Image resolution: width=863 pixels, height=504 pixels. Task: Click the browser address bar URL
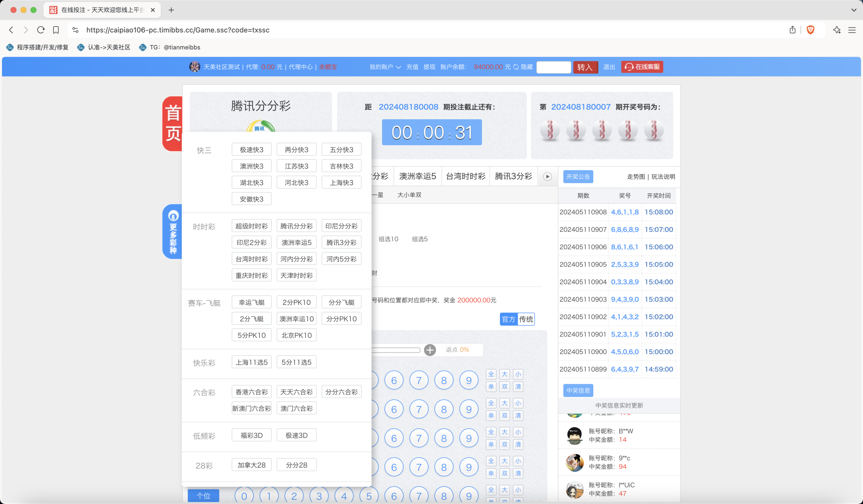point(178,30)
